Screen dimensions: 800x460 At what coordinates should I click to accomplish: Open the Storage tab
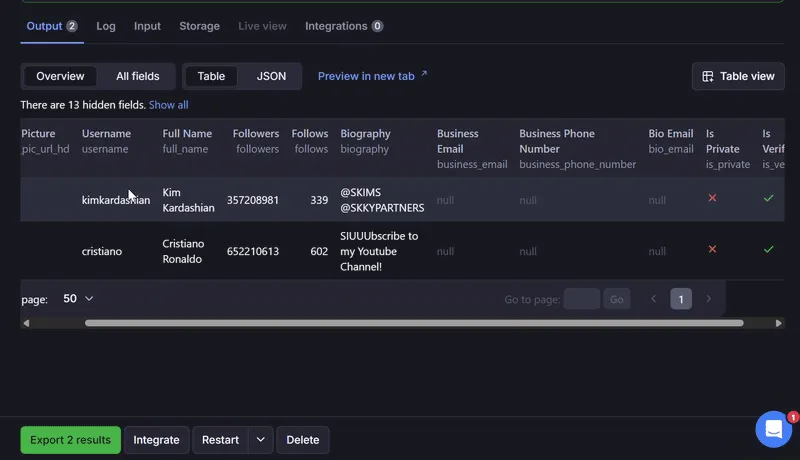(199, 26)
